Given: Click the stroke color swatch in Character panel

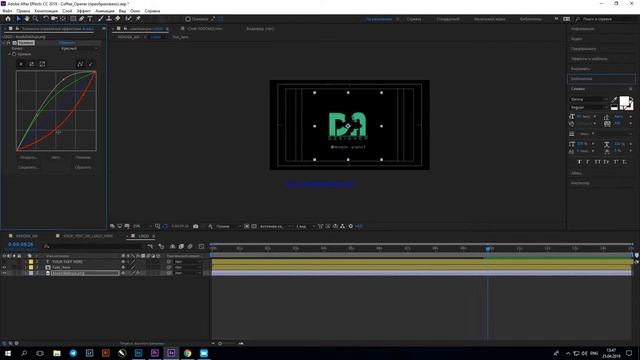Looking at the screenshot, I should click(x=629, y=106).
